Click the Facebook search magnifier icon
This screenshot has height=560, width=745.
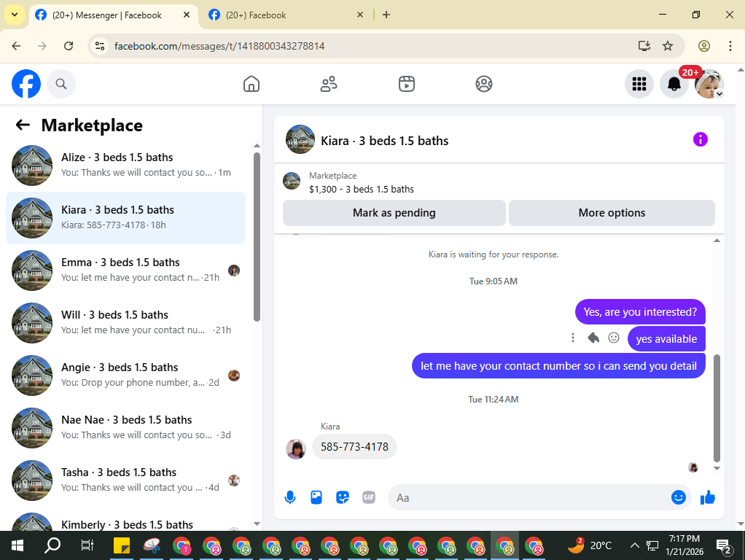coord(61,84)
